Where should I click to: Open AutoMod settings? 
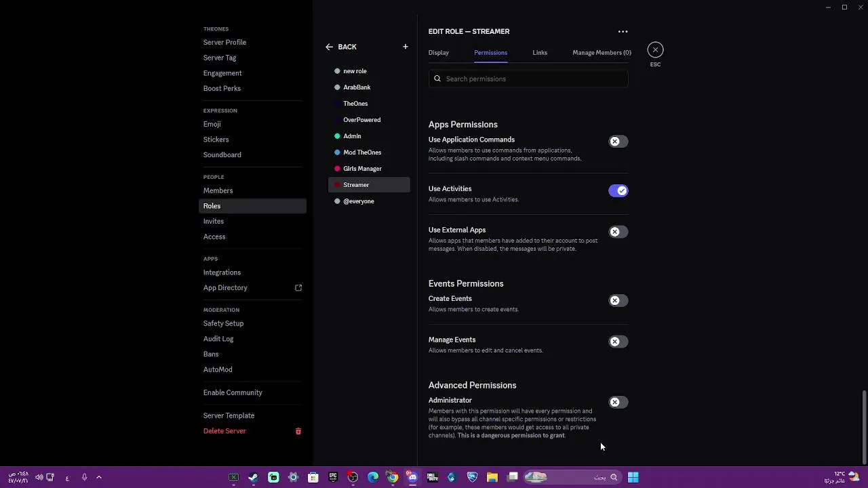(218, 369)
